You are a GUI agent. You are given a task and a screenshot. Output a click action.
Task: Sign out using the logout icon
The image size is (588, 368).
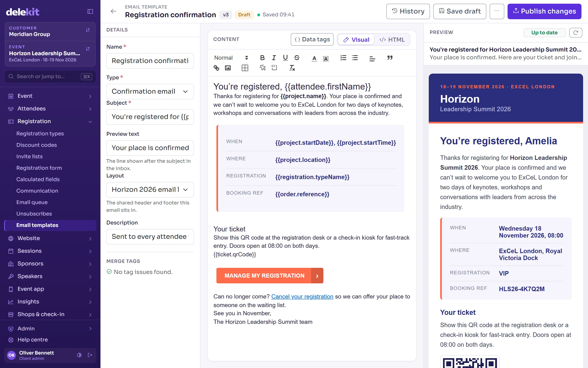pyautogui.click(x=90, y=355)
